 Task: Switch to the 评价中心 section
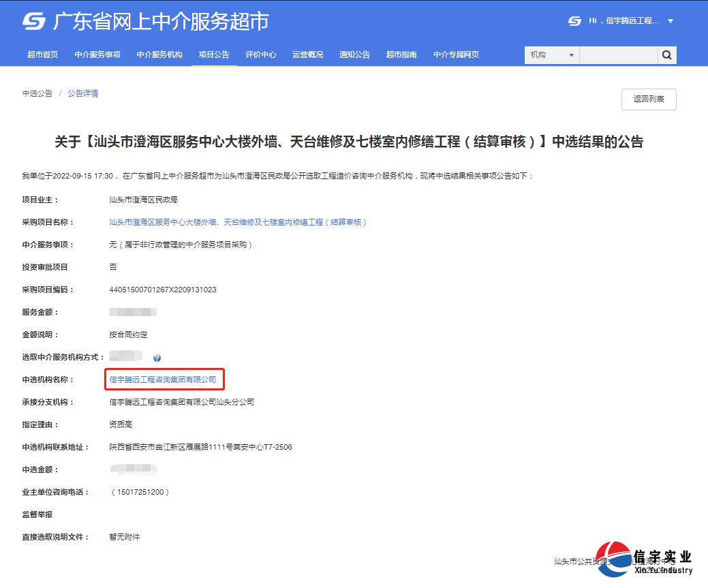(261, 55)
